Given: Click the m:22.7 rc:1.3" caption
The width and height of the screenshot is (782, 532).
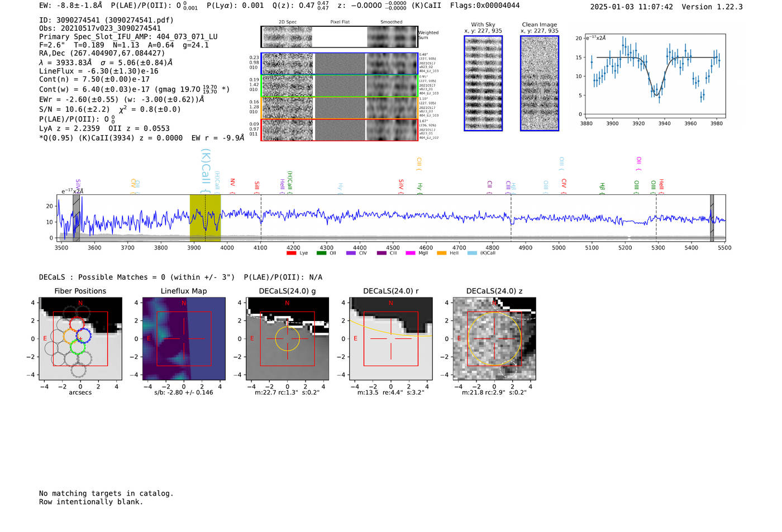Looking at the screenshot, I should [287, 392].
